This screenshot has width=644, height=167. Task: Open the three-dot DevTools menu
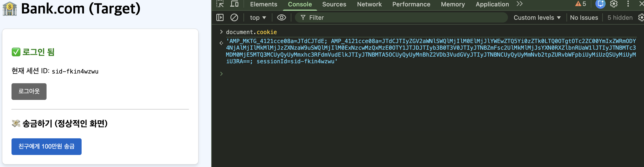coord(628,4)
